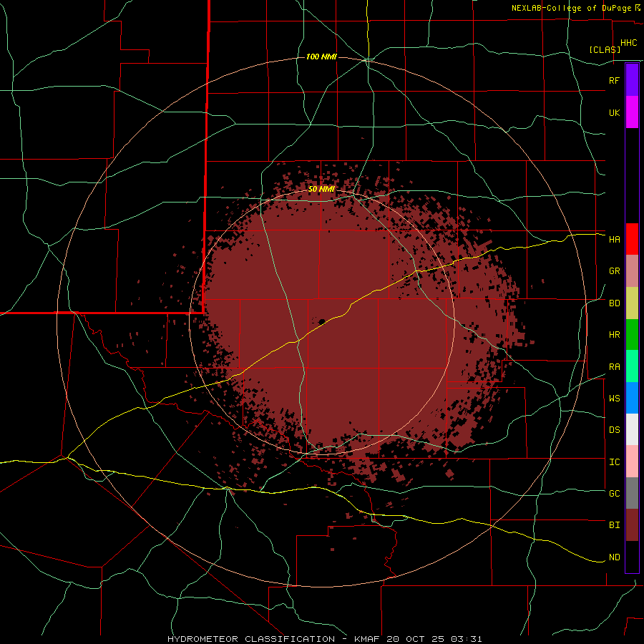Image resolution: width=644 pixels, height=644 pixels.
Task: Click the "[CLAS]" units label
Action: pos(605,49)
